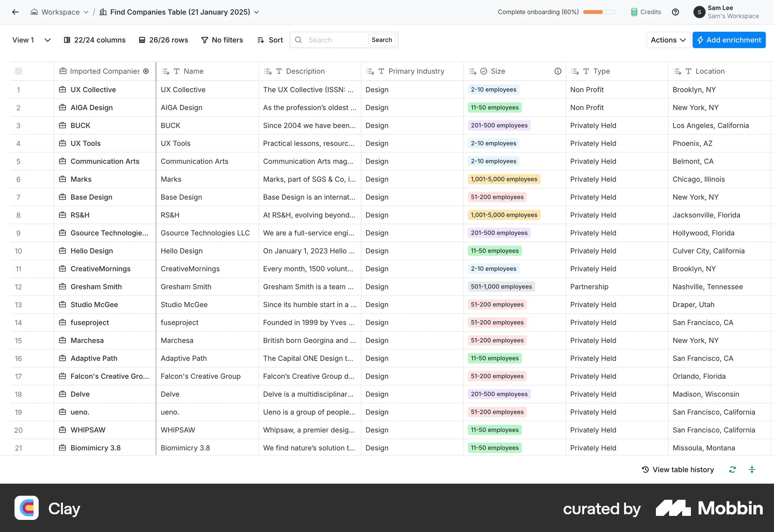Click the Sam Lee profile avatar
Image resolution: width=774 pixels, height=532 pixels.
coord(700,12)
